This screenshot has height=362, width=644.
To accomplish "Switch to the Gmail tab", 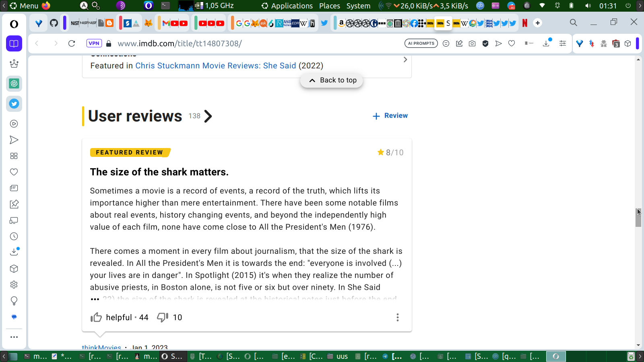I will (x=166, y=23).
